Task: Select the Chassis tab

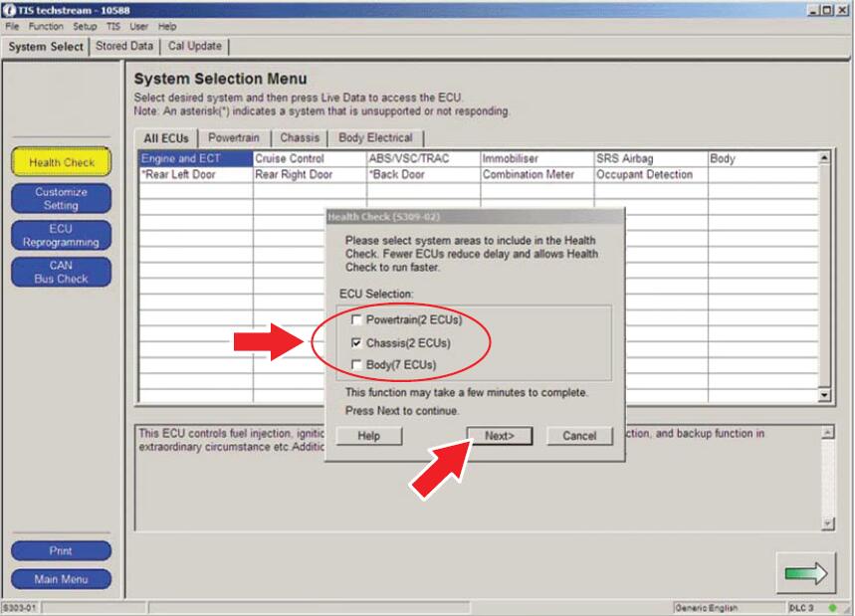Action: click(x=300, y=137)
